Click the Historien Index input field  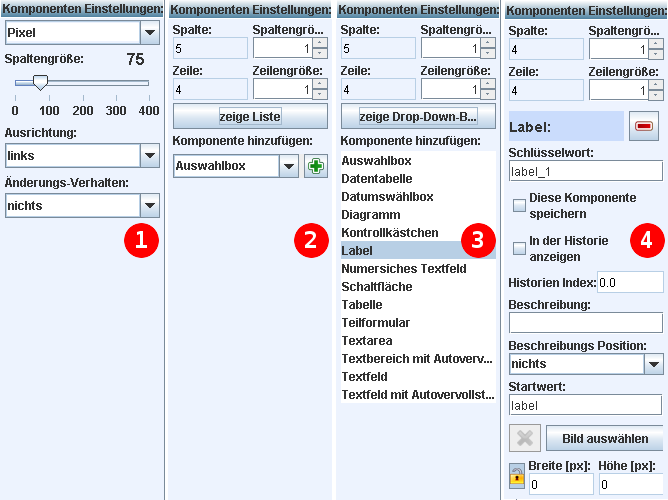click(629, 283)
